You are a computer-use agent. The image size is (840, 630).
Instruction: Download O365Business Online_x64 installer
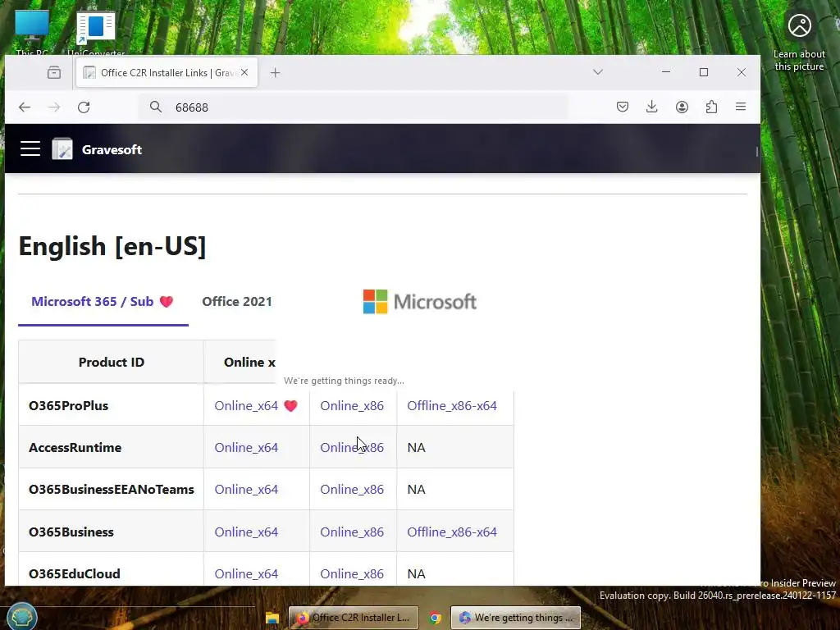point(246,532)
